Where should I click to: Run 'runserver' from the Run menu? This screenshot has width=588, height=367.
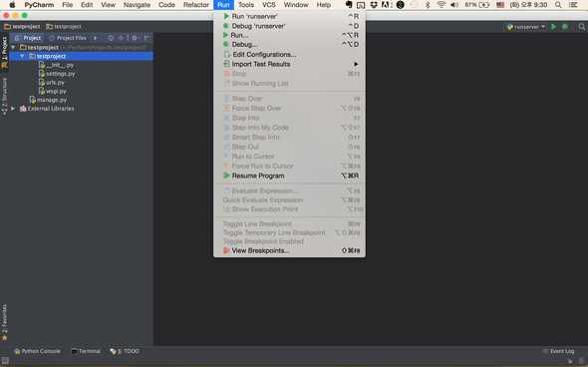coord(289,16)
